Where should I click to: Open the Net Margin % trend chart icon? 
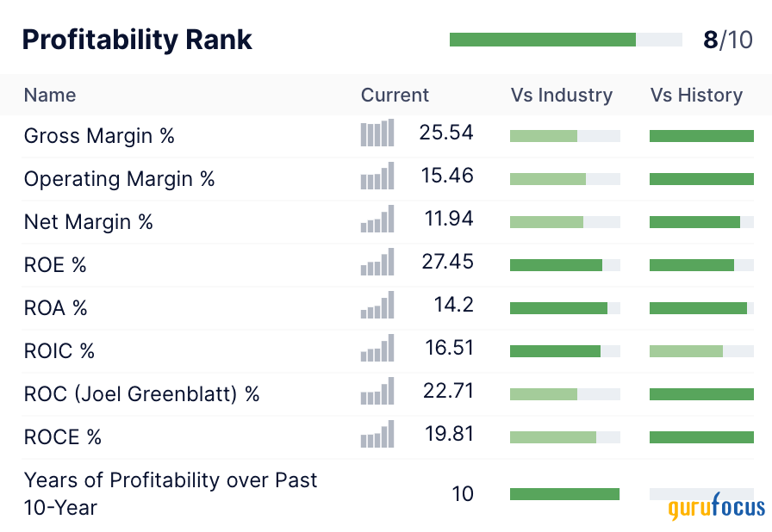[x=377, y=220]
